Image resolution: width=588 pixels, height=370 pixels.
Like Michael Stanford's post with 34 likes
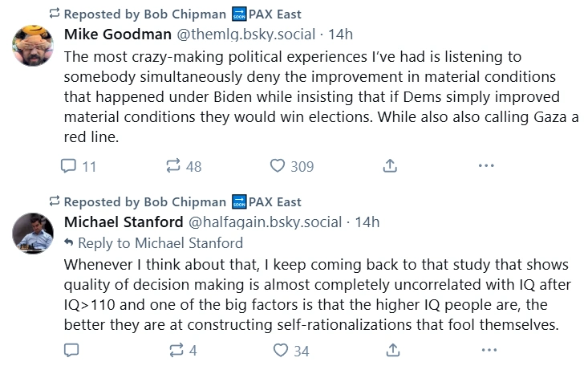pyautogui.click(x=291, y=351)
